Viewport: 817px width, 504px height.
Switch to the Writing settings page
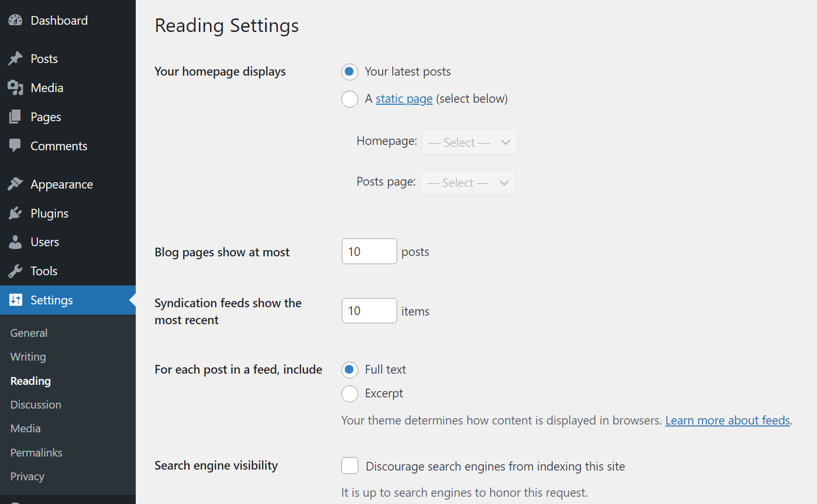(x=28, y=357)
